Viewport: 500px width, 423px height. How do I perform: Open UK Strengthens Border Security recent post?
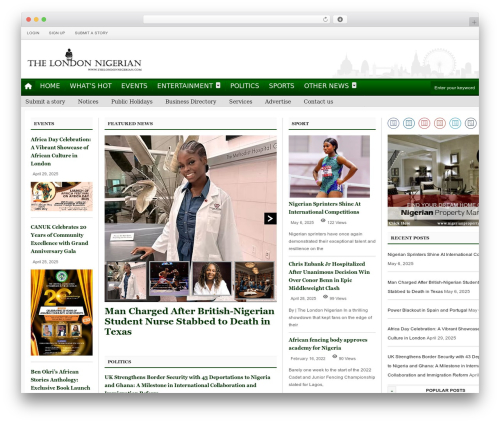click(x=433, y=366)
